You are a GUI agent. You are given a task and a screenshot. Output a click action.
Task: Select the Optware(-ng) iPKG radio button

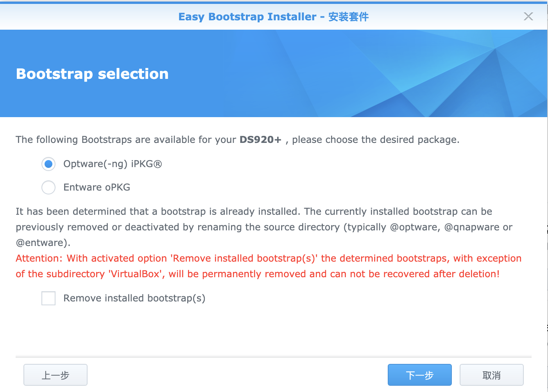click(48, 164)
